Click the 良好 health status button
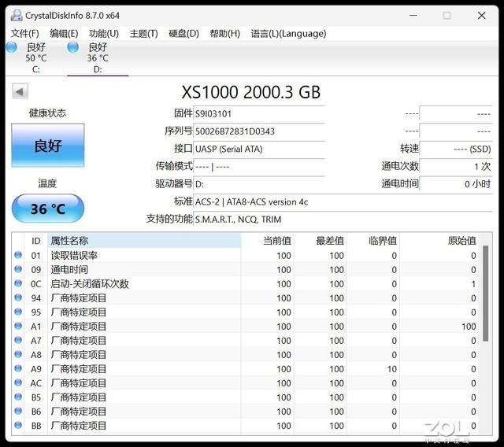 pyautogui.click(x=48, y=145)
